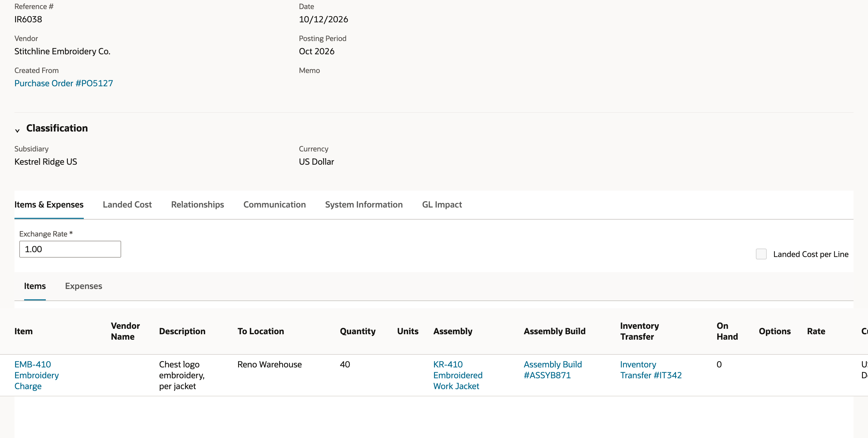The image size is (868, 438).
Task: Open the Relationships tab
Action: (197, 205)
